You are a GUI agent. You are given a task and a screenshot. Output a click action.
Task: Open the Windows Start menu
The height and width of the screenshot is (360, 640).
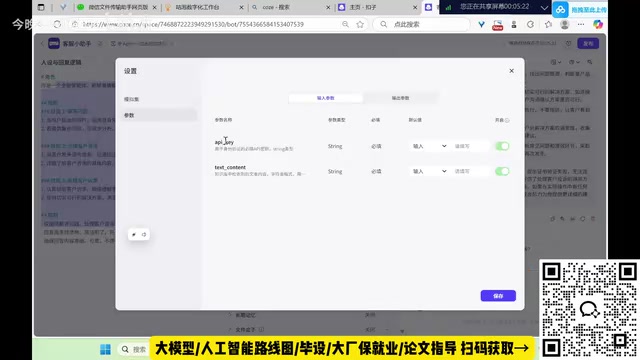105,349
